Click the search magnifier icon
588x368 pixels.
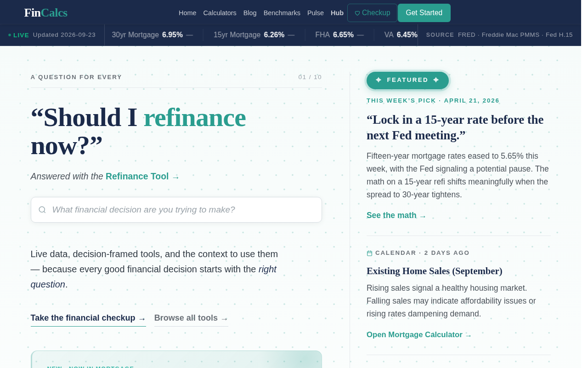tap(42, 210)
